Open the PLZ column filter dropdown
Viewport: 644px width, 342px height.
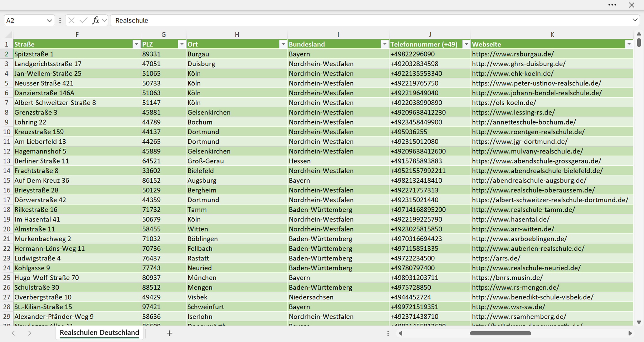coord(182,44)
